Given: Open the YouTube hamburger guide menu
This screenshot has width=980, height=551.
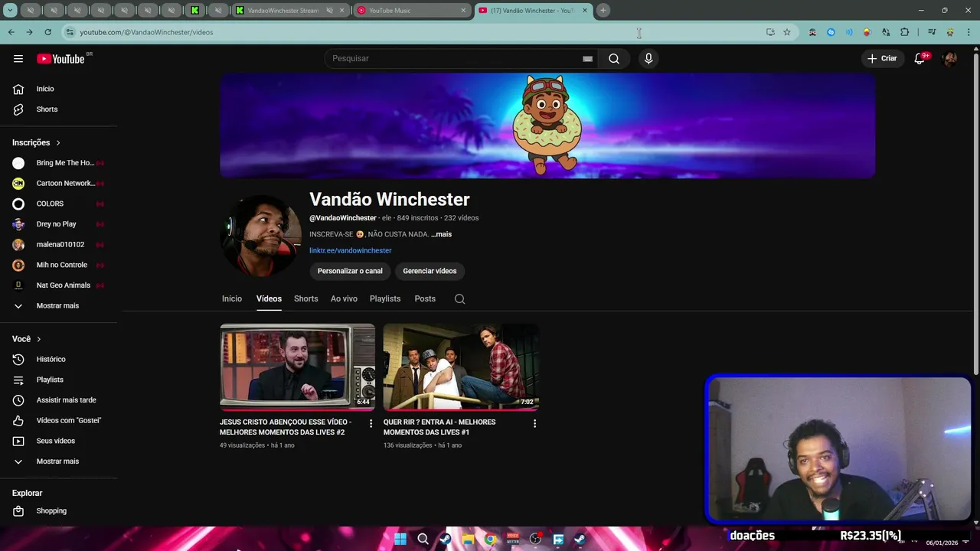Looking at the screenshot, I should (18, 59).
